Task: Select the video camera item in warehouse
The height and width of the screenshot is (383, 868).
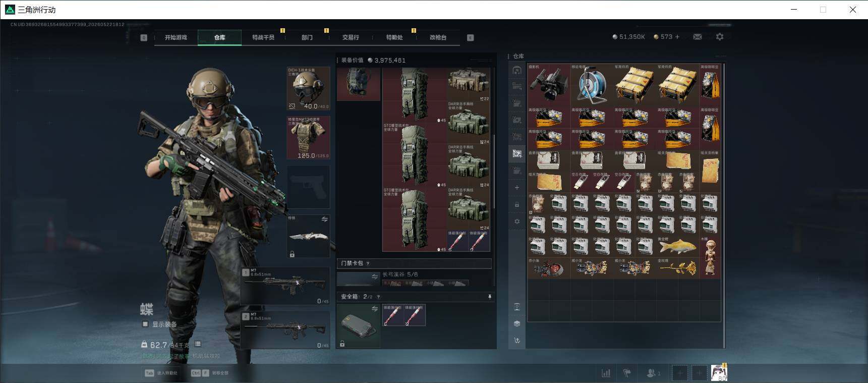Action: click(x=548, y=85)
